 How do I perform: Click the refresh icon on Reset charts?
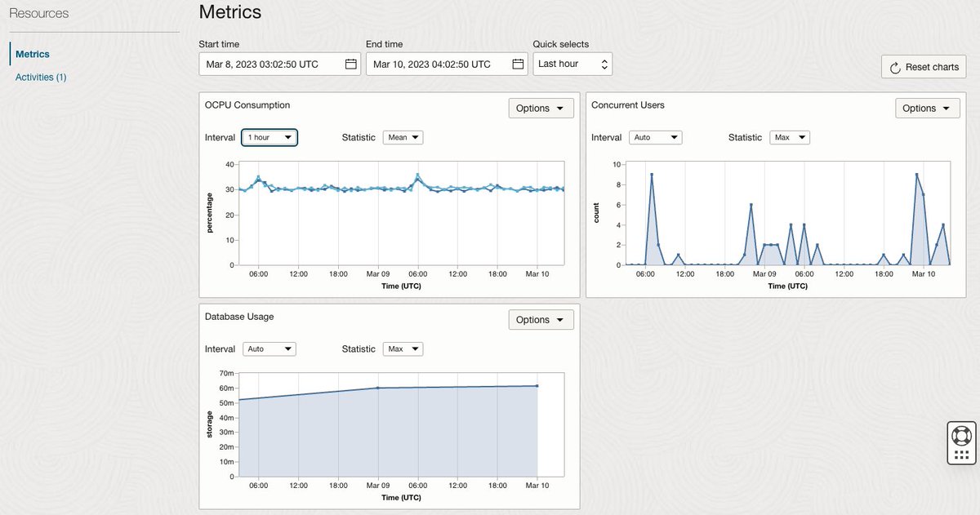click(894, 66)
